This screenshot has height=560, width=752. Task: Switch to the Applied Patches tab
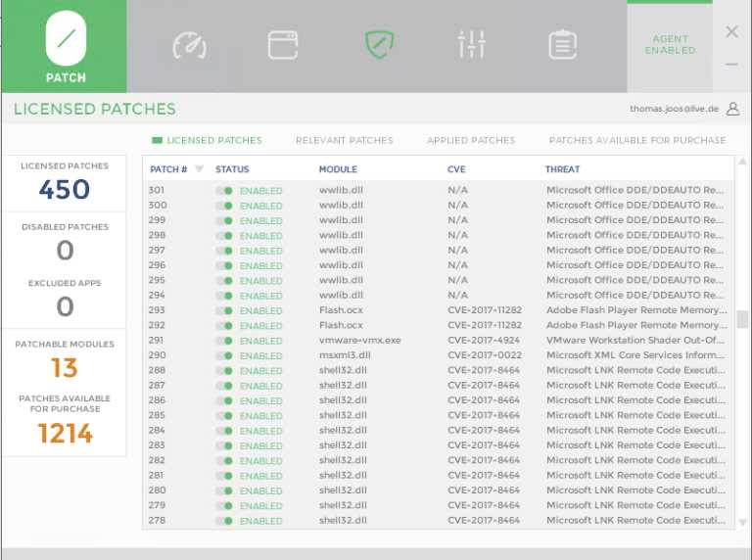click(x=470, y=140)
